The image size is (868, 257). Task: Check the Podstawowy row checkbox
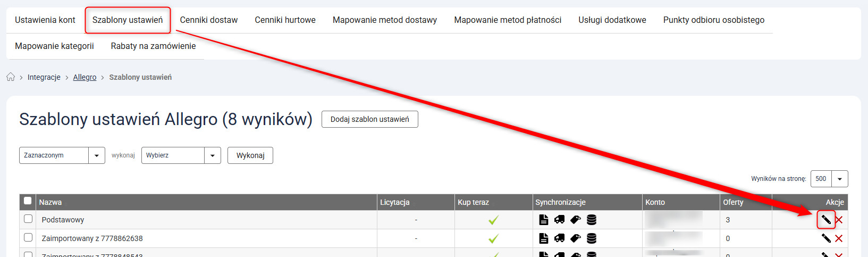(28, 219)
